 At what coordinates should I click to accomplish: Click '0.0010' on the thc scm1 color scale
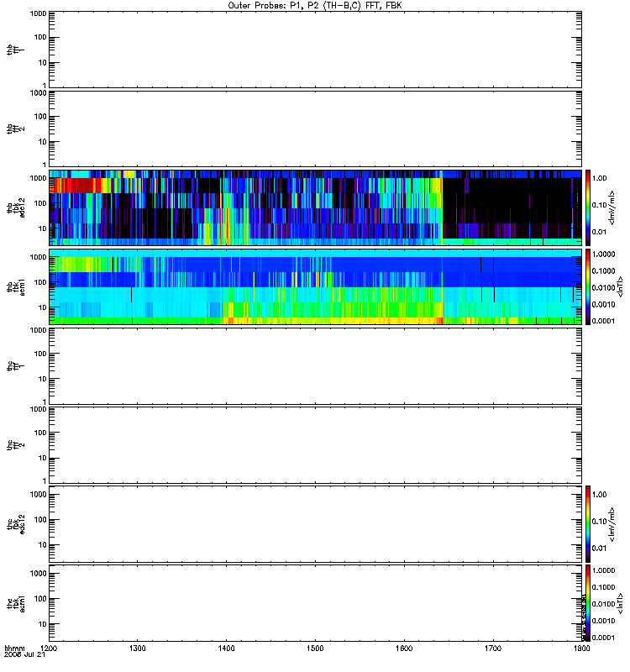603,621
